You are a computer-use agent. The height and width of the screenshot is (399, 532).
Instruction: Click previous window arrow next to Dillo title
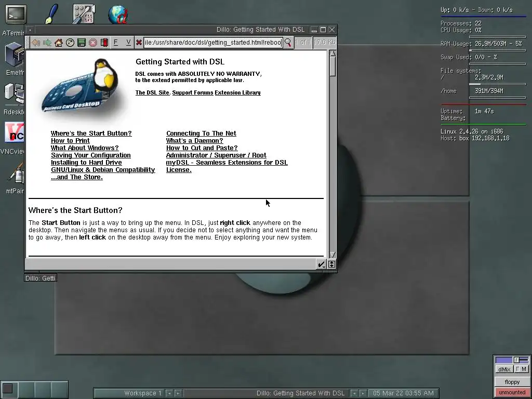coord(354,393)
